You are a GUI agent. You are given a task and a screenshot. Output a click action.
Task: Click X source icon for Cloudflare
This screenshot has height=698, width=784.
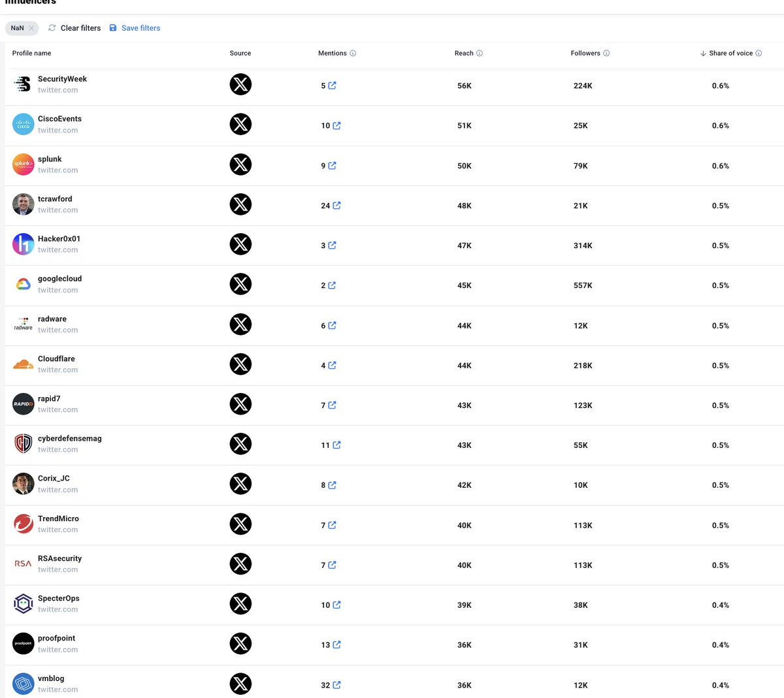tap(240, 364)
